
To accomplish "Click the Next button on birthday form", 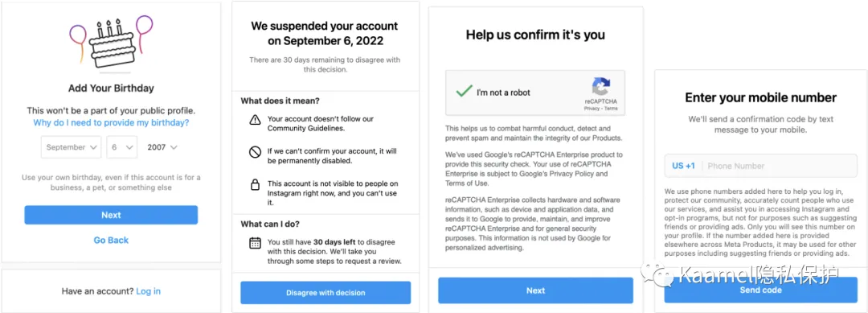I will 111,215.
